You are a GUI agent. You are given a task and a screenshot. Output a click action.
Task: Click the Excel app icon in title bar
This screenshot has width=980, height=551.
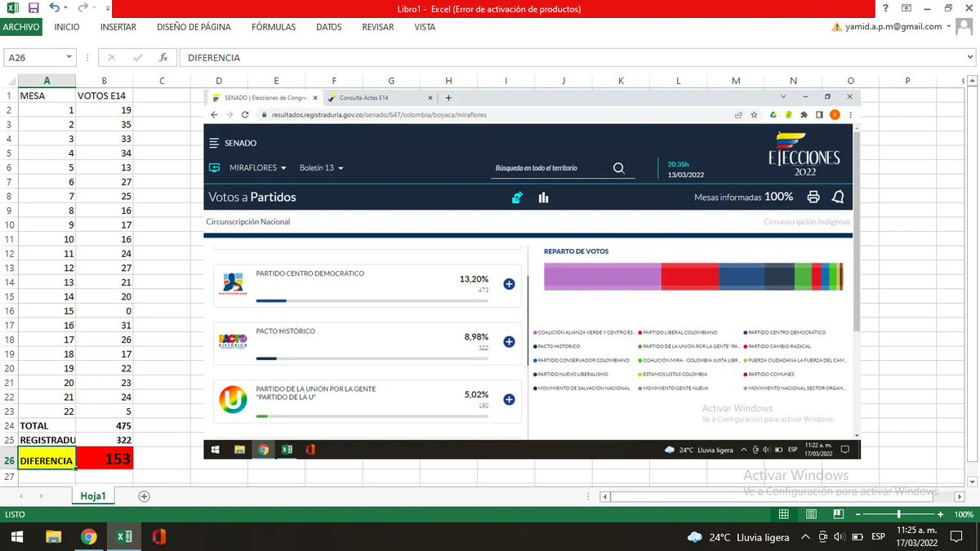tap(11, 8)
